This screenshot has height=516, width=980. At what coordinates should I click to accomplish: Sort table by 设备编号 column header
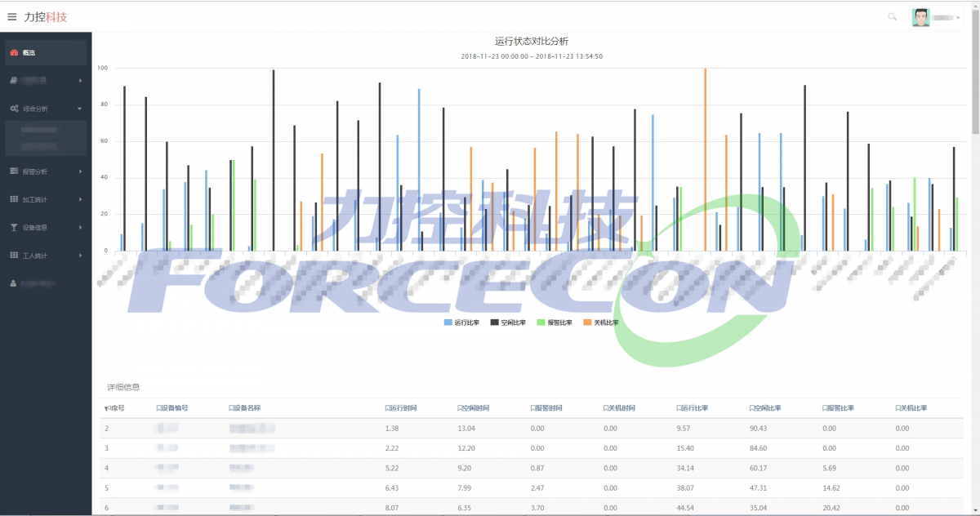pyautogui.click(x=174, y=408)
